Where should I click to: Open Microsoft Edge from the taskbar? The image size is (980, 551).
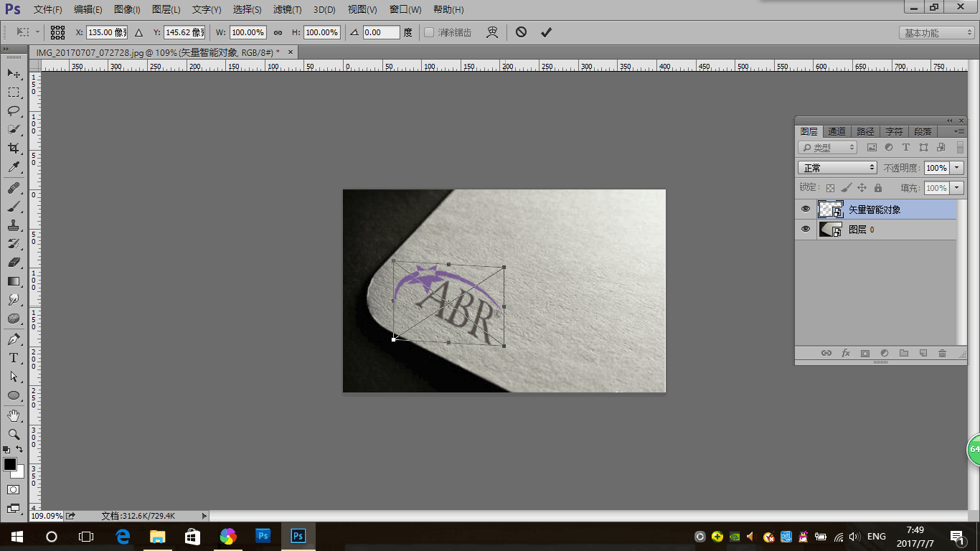pos(123,536)
